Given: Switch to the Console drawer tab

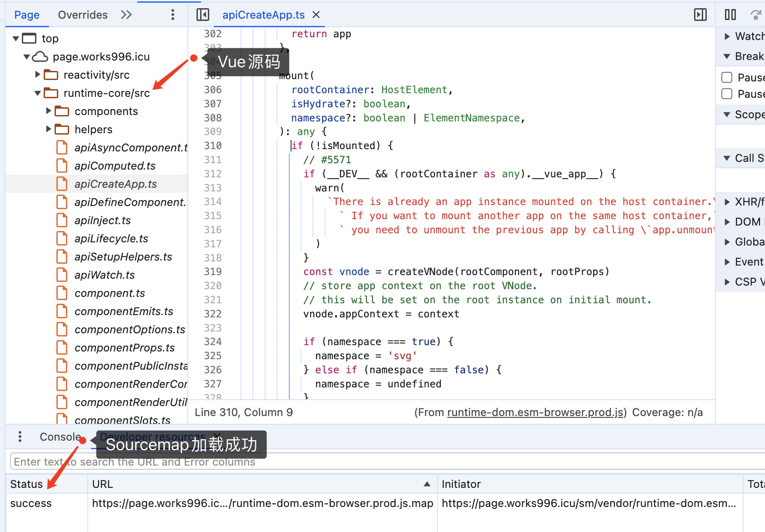Looking at the screenshot, I should (60, 437).
